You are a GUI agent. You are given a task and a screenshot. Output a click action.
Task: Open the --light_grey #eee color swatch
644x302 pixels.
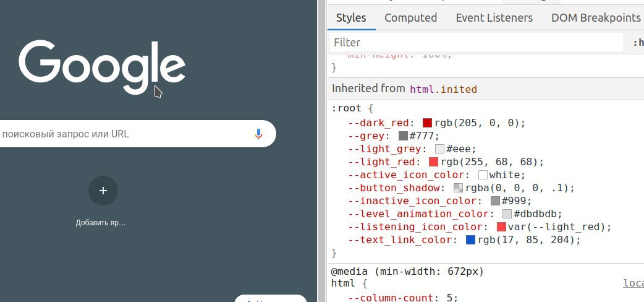click(x=439, y=149)
